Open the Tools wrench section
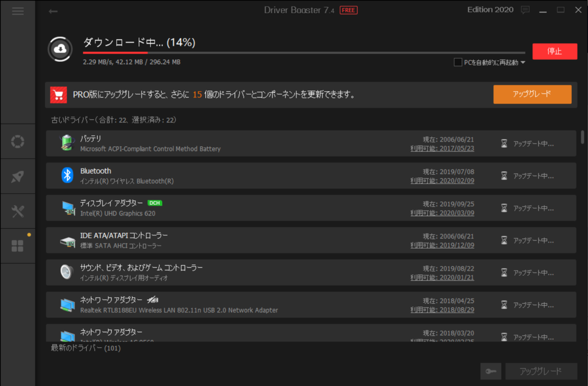The height and width of the screenshot is (386, 588). pos(18,211)
